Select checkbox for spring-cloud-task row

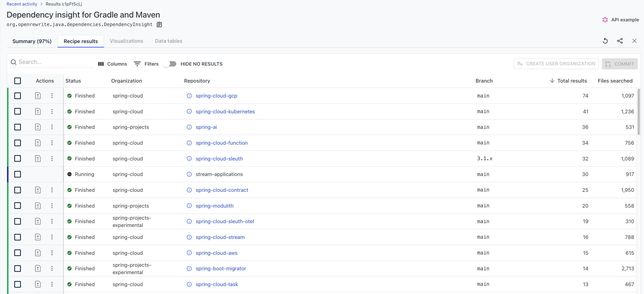[18, 284]
